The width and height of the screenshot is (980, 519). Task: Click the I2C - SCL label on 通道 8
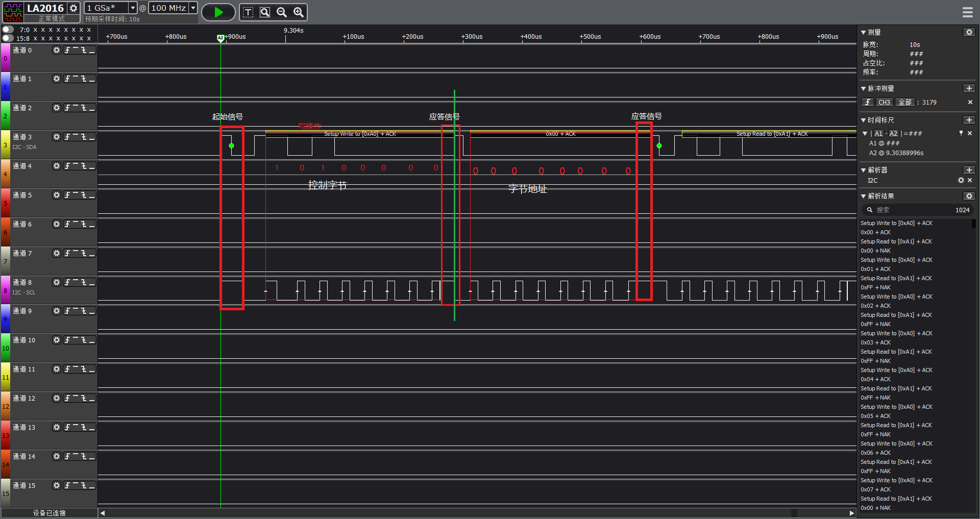[24, 292]
